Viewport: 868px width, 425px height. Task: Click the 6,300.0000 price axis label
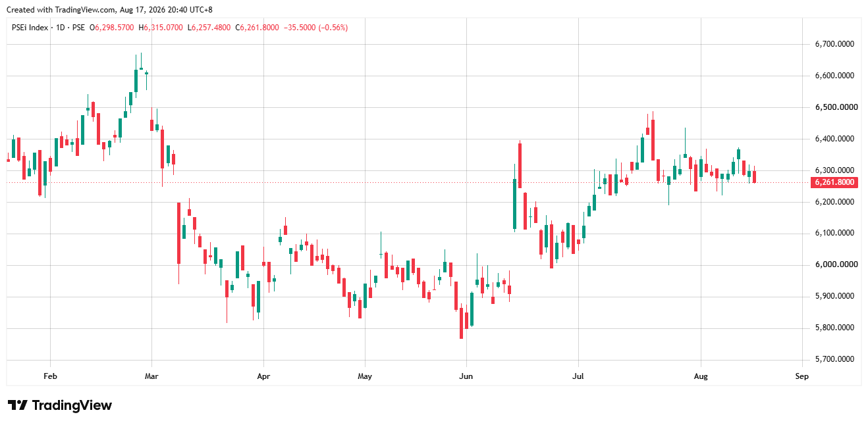(x=834, y=170)
